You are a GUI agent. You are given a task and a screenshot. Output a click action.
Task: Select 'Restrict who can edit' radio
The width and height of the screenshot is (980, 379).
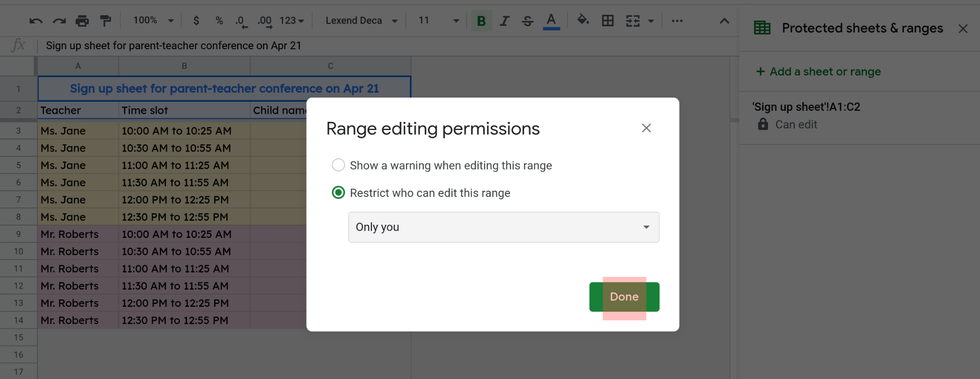(x=338, y=193)
